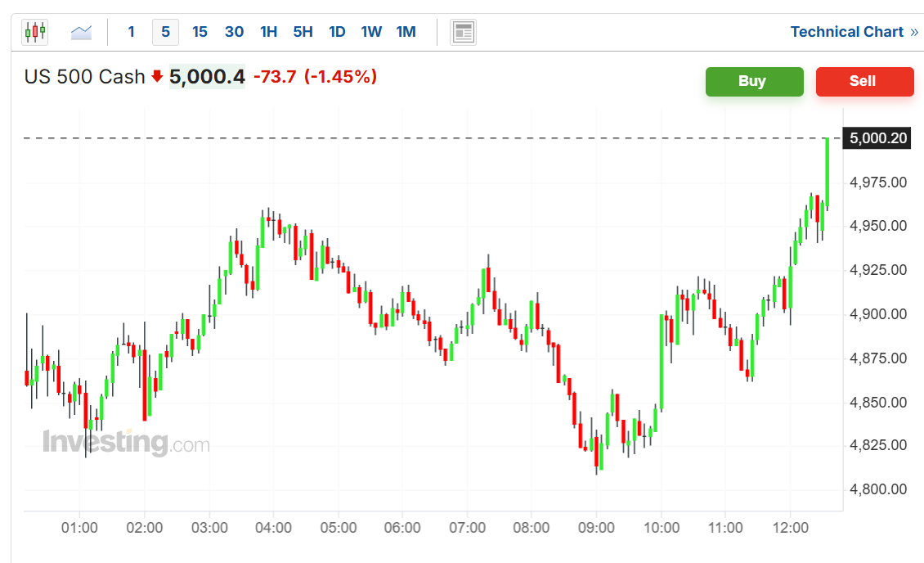Click the 05:00 time label
924x563 pixels.
click(x=339, y=528)
